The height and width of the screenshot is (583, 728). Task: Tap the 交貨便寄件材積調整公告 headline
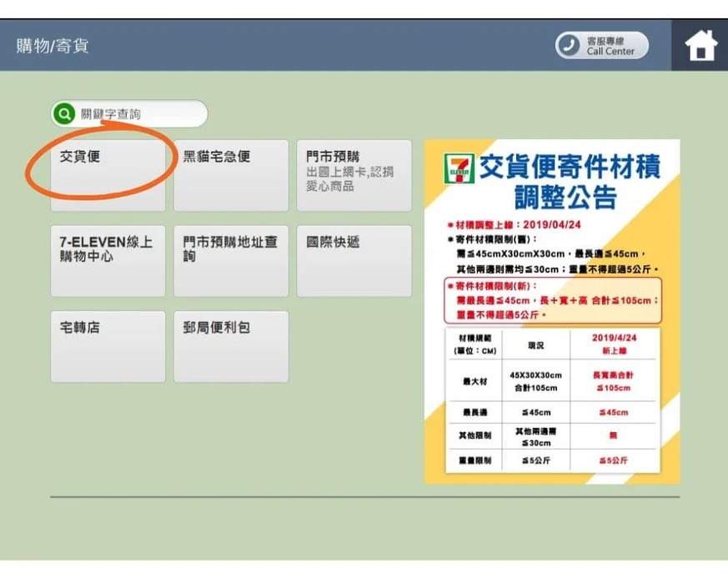569,182
